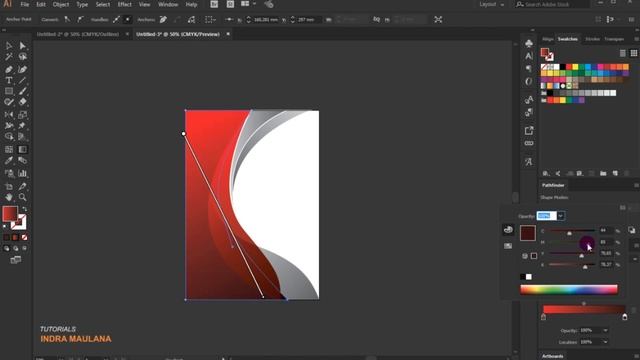Select the Lasso tool
640x360 pixels.
coord(22,57)
